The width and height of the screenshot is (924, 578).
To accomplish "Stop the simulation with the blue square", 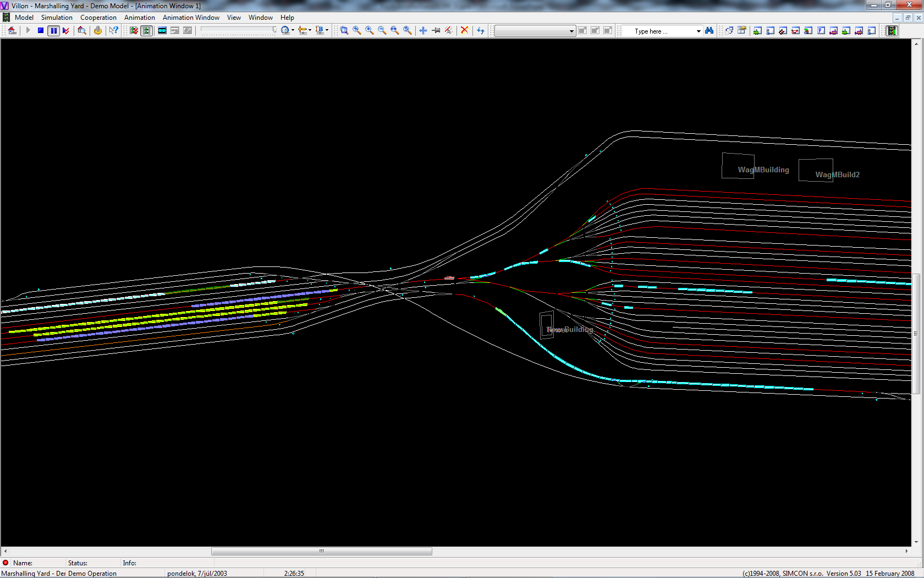I will (41, 31).
